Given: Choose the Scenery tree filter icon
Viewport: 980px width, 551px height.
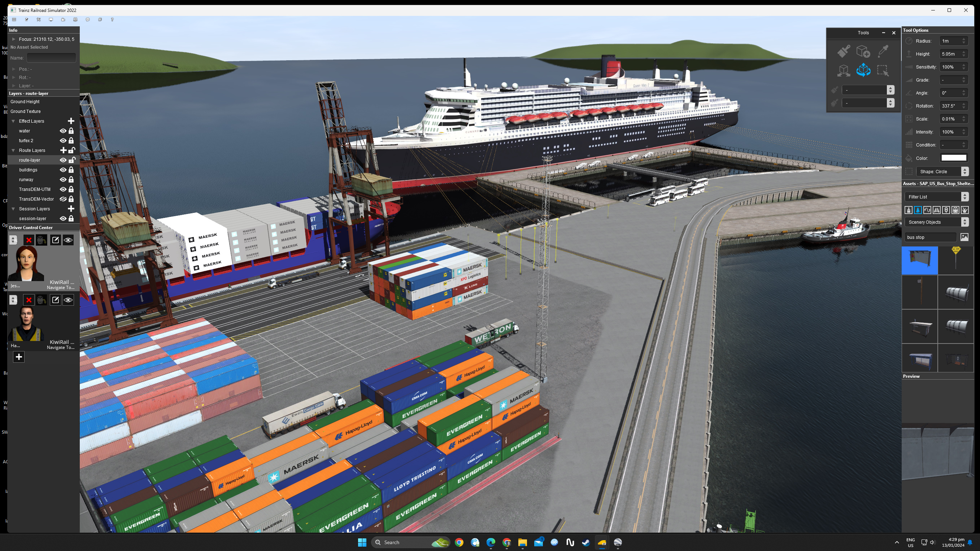Looking at the screenshot, I should coord(918,210).
